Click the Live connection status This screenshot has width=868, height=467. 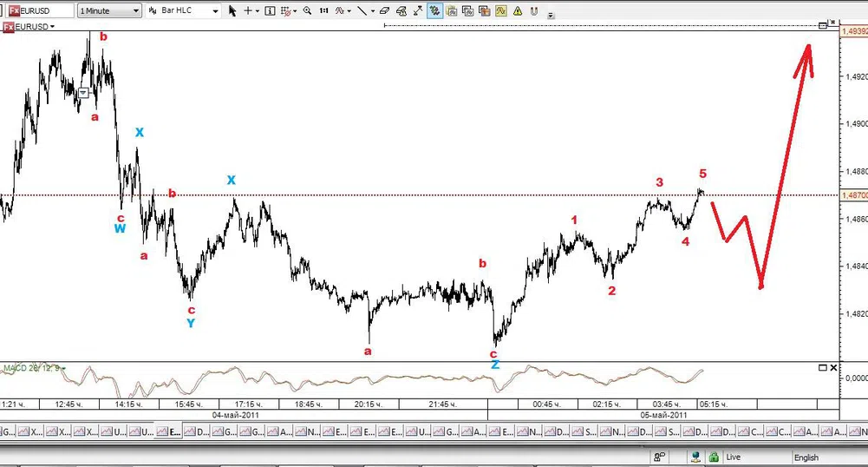pyautogui.click(x=733, y=457)
